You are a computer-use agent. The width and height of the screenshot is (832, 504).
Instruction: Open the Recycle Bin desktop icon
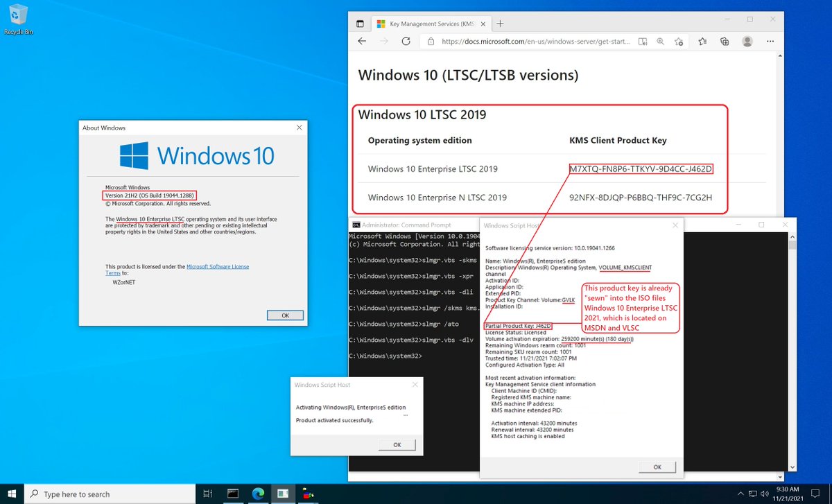pyautogui.click(x=18, y=19)
